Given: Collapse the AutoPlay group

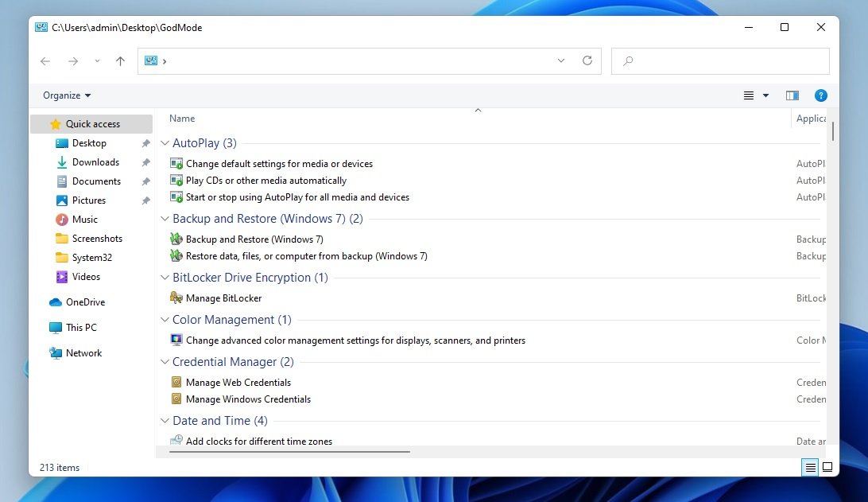Looking at the screenshot, I should point(165,143).
